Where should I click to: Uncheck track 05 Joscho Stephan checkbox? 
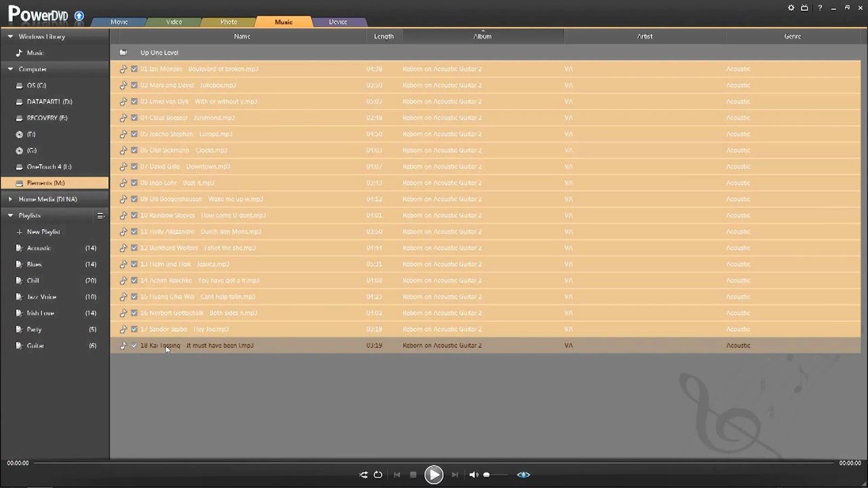pyautogui.click(x=134, y=134)
